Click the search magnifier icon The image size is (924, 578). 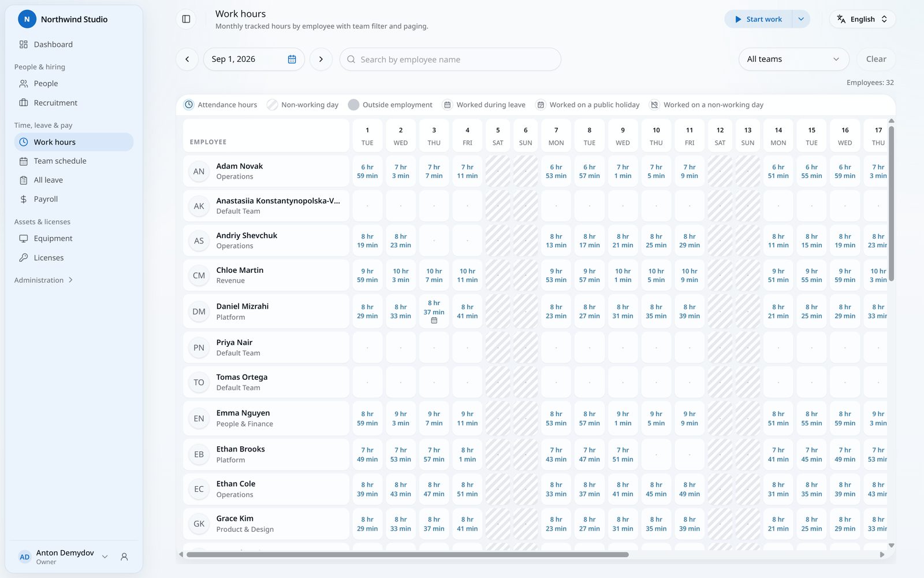(351, 60)
